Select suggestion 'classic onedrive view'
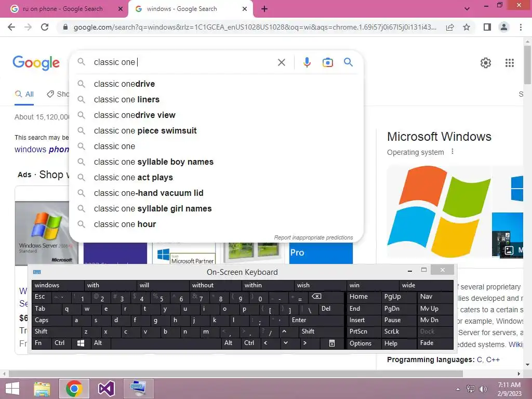The width and height of the screenshot is (532, 399). point(216,115)
